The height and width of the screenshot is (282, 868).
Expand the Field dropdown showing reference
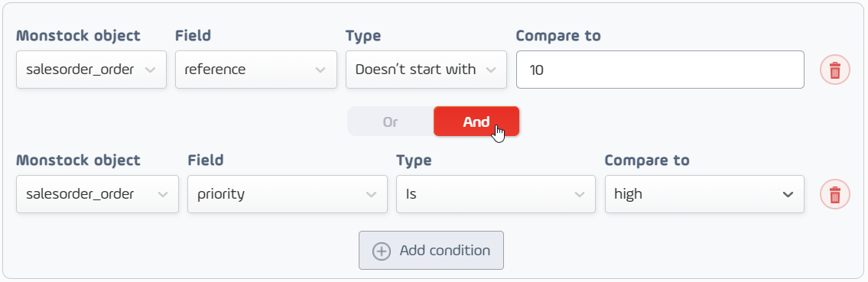click(x=256, y=70)
